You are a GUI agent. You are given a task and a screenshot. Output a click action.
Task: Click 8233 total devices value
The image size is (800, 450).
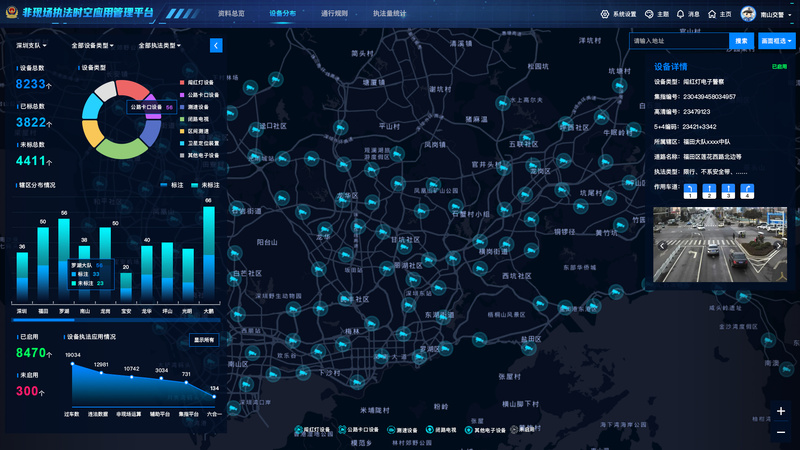pyautogui.click(x=31, y=84)
